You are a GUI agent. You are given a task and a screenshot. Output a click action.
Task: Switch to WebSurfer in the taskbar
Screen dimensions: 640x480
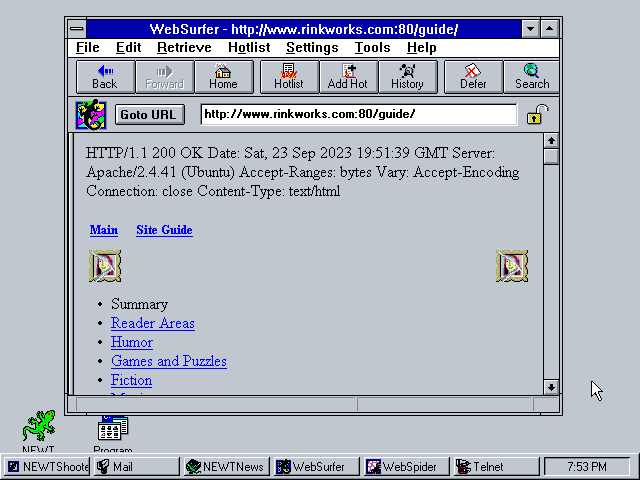317,467
